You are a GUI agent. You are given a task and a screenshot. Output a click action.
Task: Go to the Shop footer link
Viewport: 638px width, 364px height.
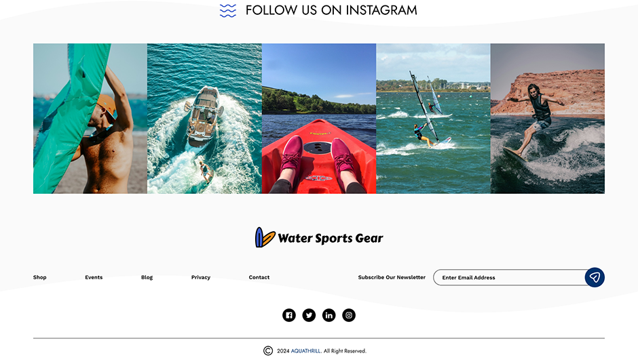[x=40, y=277]
